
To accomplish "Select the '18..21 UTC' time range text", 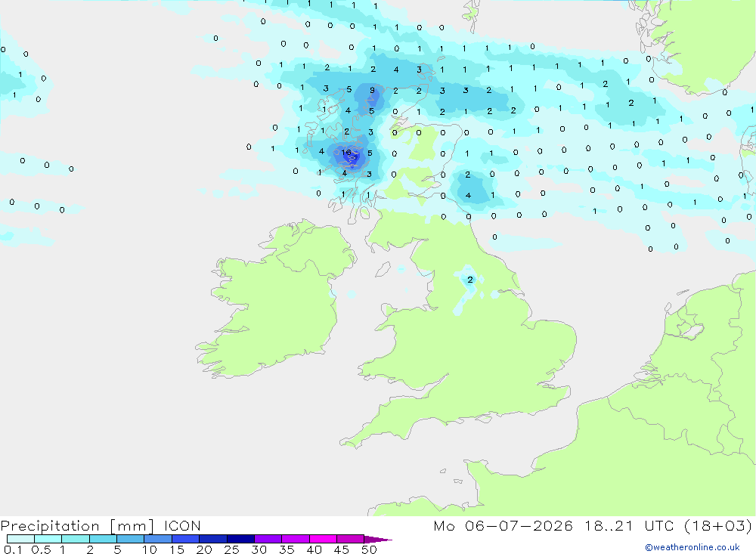I will (629, 525).
